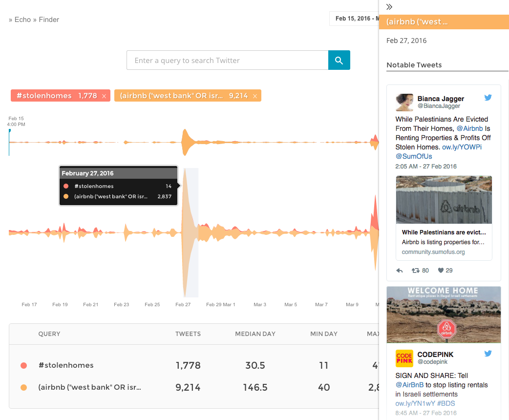This screenshot has height=420, width=509.
Task: Retweet Bianca Jagger's tweet
Action: tap(416, 271)
